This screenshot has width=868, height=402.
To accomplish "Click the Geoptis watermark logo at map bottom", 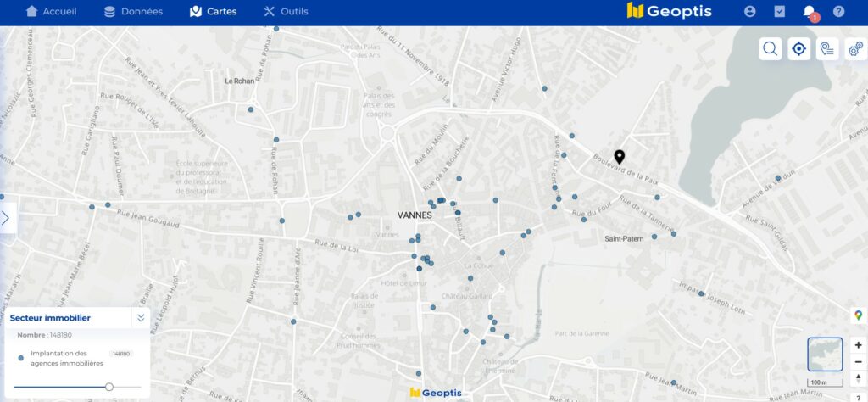I will 436,393.
